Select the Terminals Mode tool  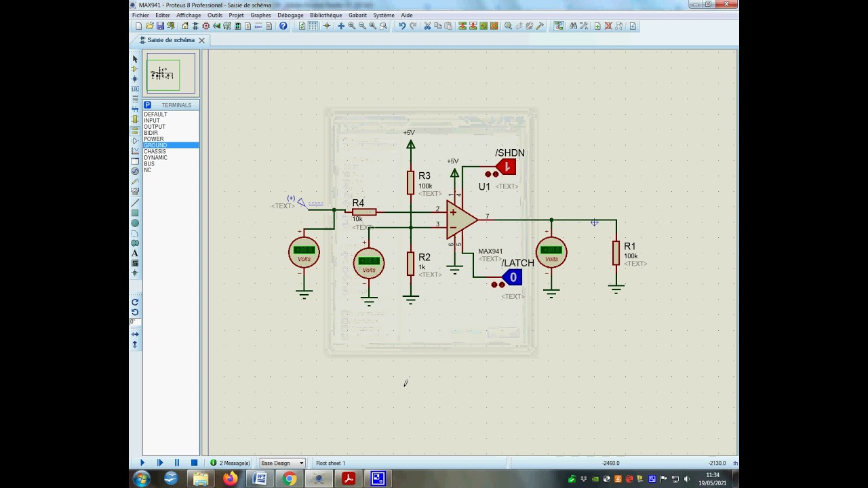[135, 130]
